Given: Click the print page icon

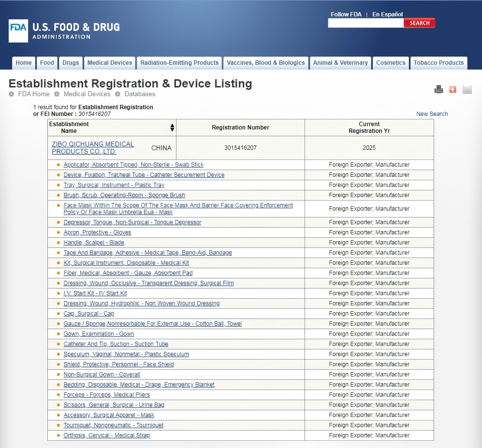Looking at the screenshot, I should pos(438,89).
